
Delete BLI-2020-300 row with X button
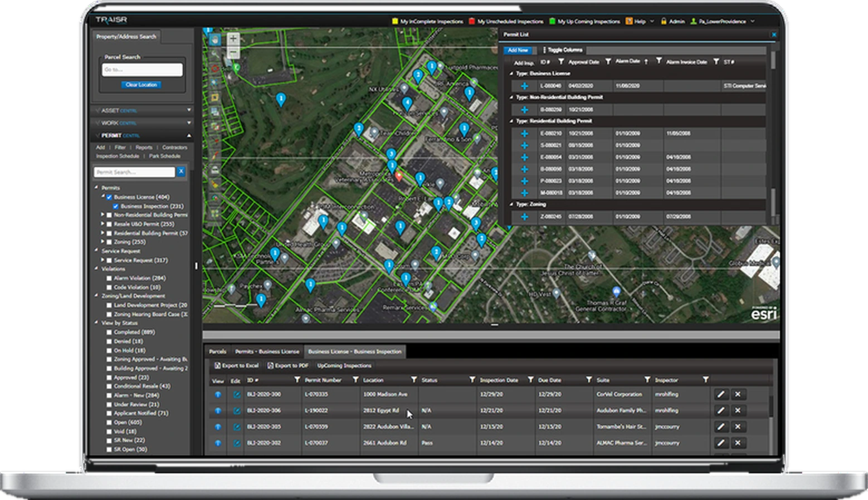(738, 394)
